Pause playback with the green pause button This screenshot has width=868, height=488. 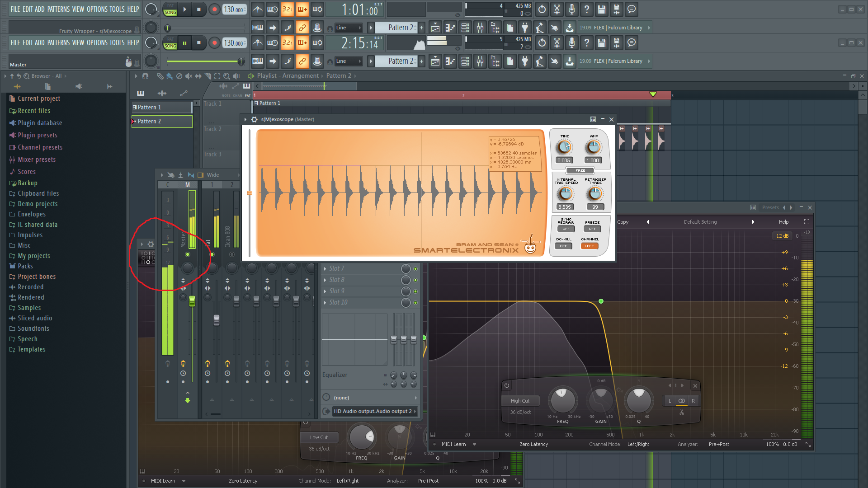pos(184,43)
